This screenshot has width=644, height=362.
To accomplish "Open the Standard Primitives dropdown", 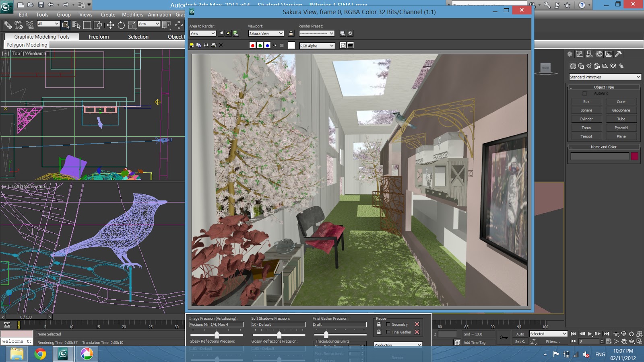I will 605,77.
